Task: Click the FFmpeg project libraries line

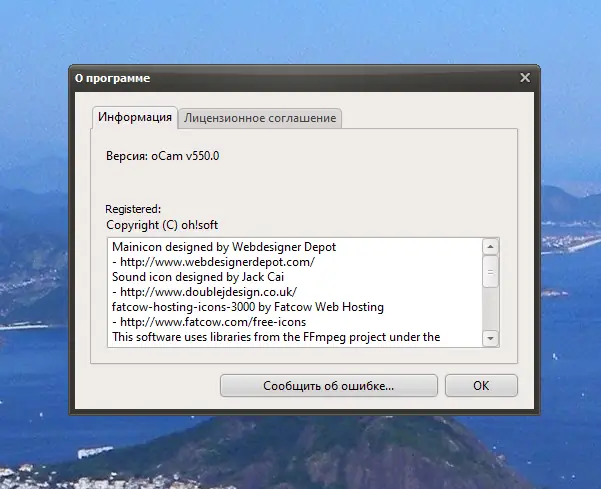Action: (276, 337)
